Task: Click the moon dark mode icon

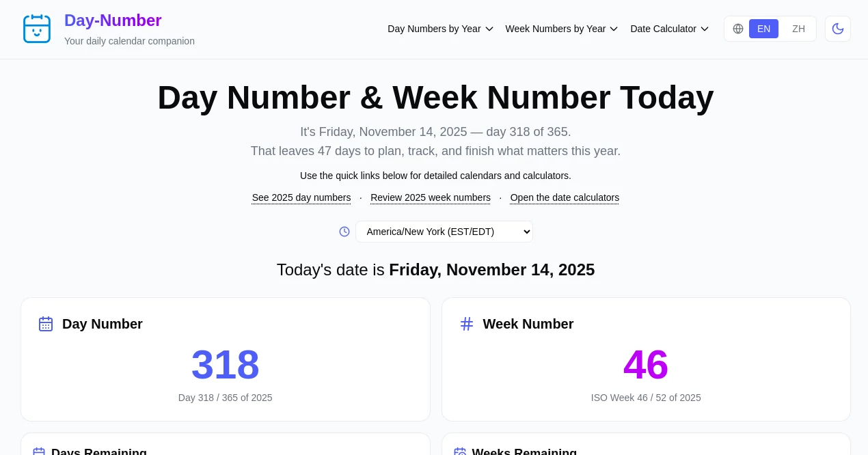Action: pos(838,29)
